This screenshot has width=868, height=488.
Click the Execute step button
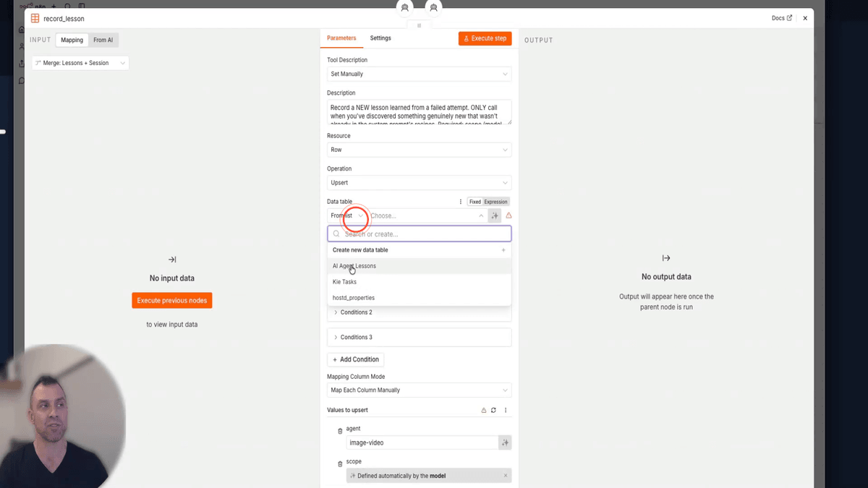(485, 38)
